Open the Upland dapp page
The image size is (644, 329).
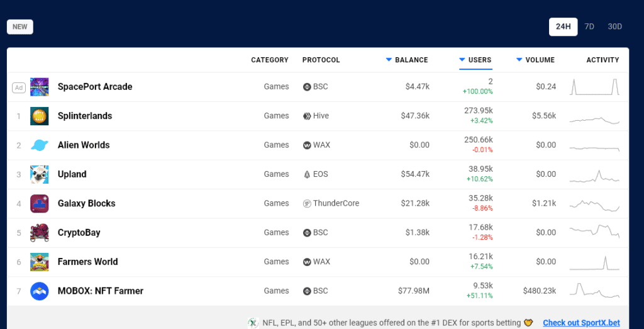72,174
